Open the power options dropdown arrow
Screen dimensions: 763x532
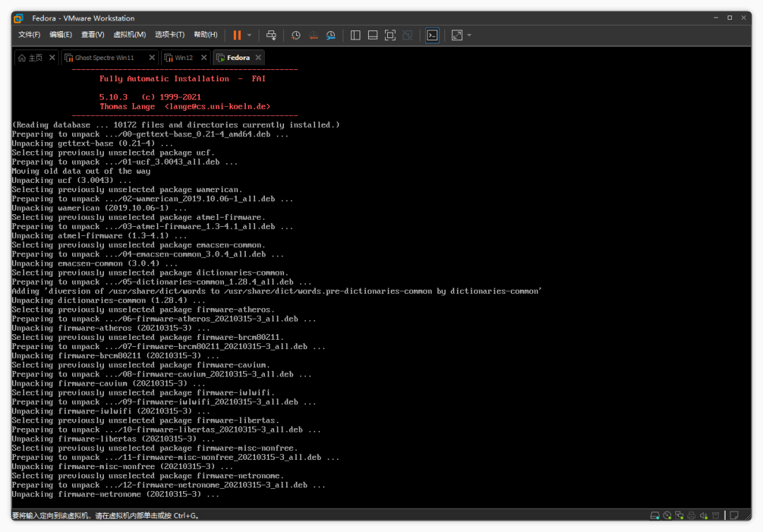click(249, 35)
